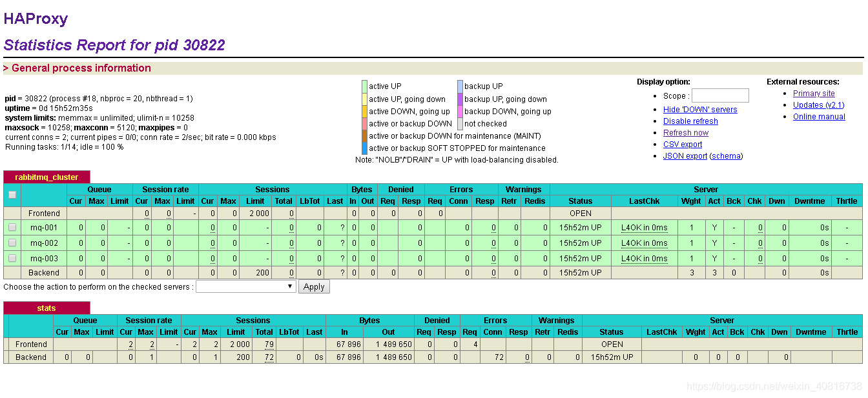Click the rabbitmq_cluster Backend row label

coord(44,272)
